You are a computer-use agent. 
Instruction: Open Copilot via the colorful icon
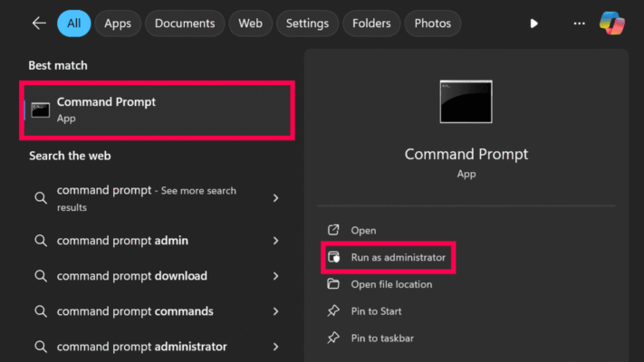[x=612, y=23]
